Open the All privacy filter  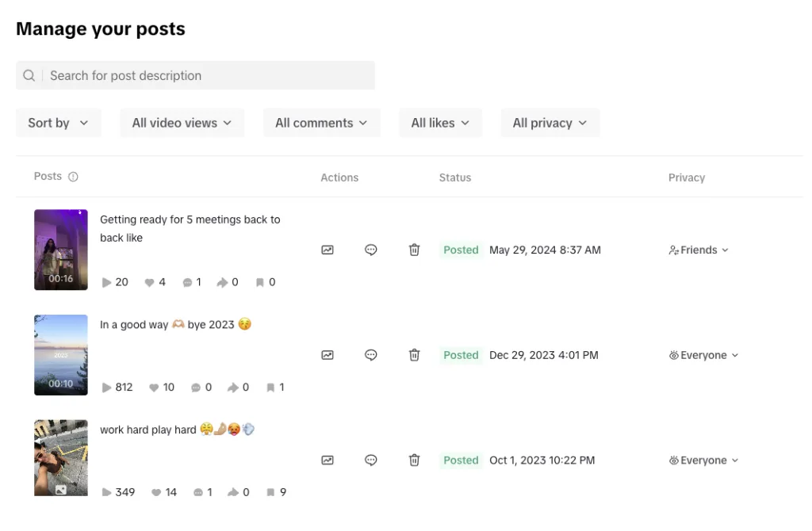coord(550,123)
